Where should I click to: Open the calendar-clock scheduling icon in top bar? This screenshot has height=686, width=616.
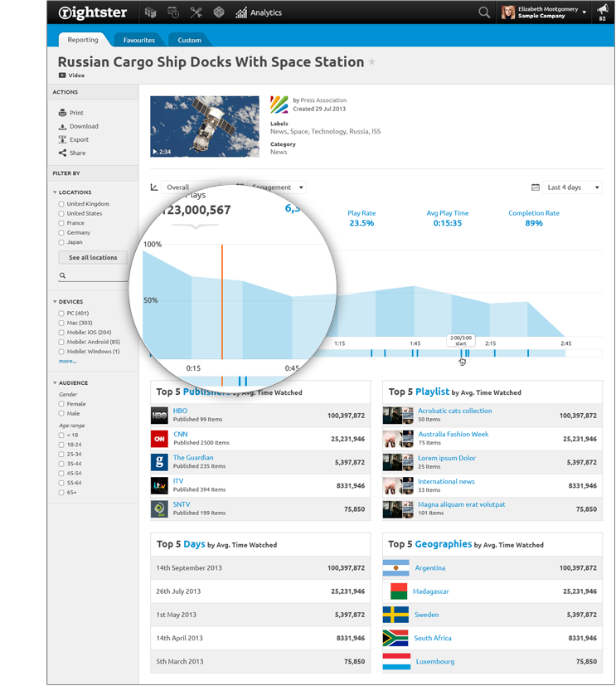[173, 12]
